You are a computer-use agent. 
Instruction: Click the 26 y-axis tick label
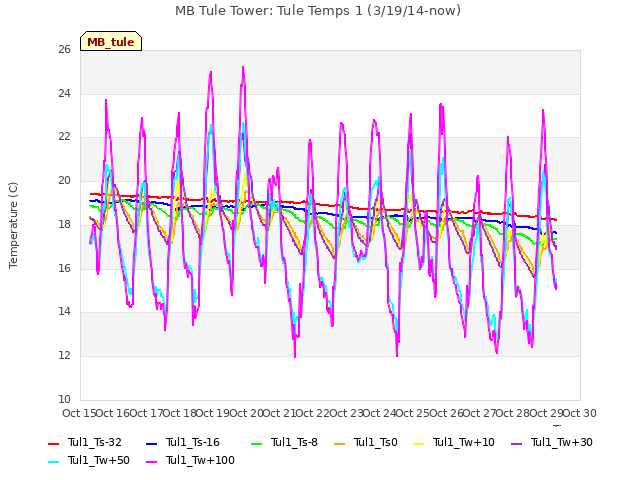64,50
